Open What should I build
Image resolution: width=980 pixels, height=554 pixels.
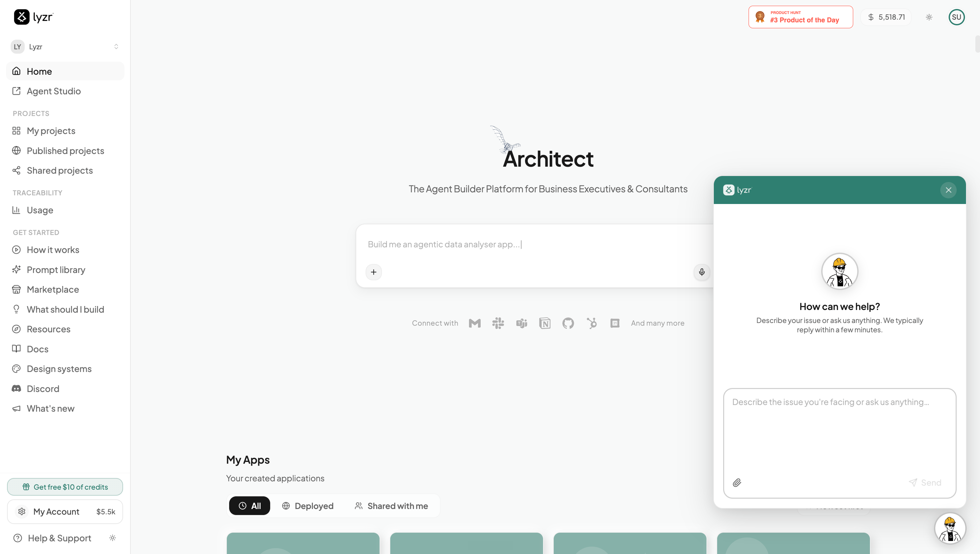pos(65,309)
